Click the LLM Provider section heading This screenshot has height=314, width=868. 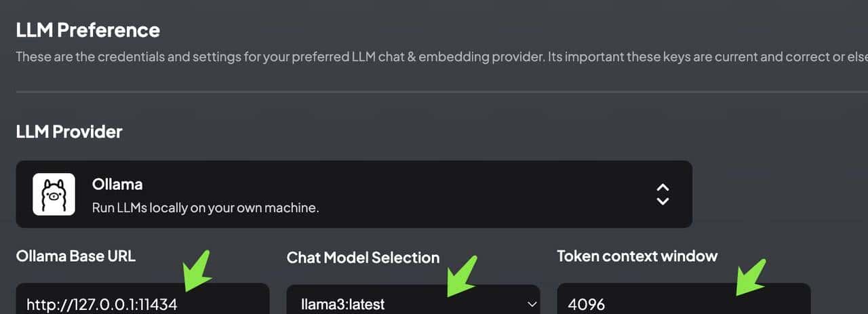click(69, 131)
